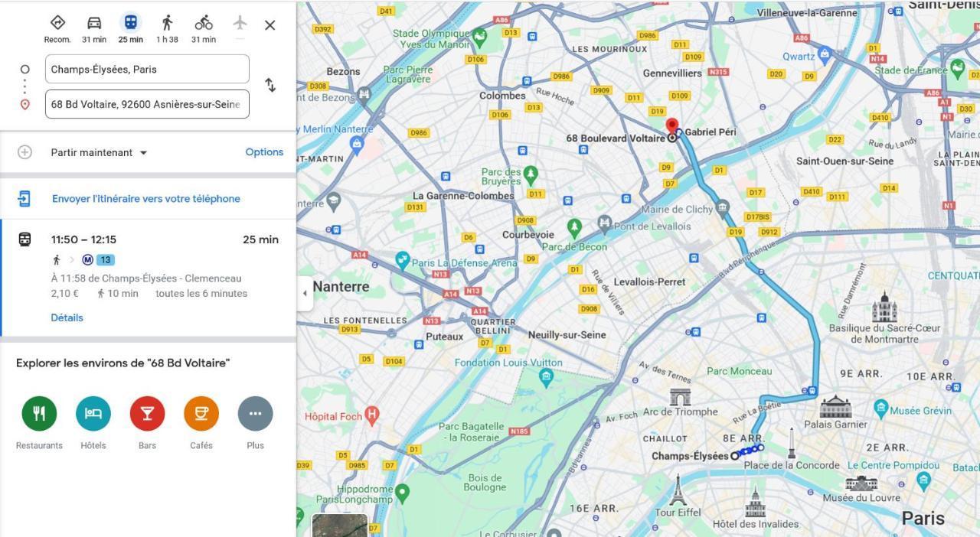Edit the 68 Bd Voltaire destination field

coord(147,104)
